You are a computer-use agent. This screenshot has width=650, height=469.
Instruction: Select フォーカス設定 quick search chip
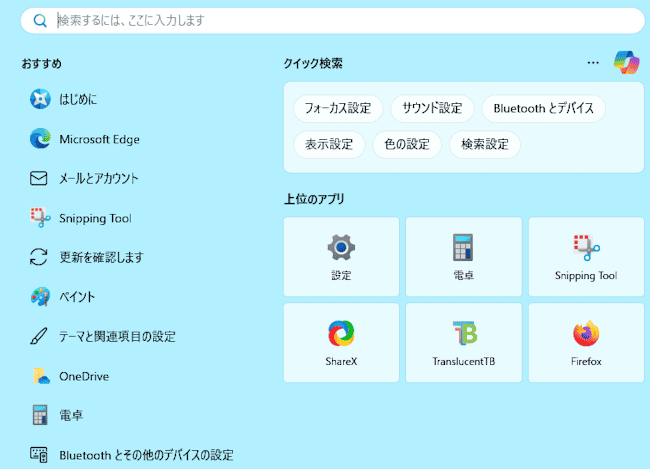pos(338,108)
